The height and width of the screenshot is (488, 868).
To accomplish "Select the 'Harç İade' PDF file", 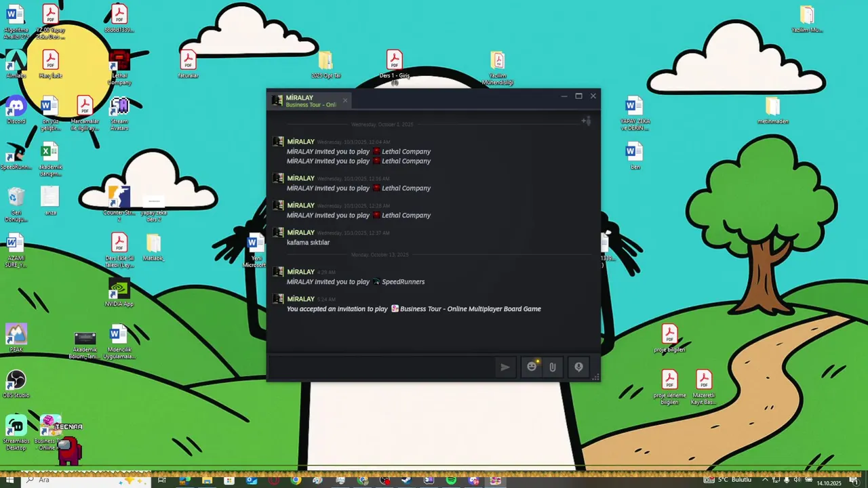I will tap(50, 65).
